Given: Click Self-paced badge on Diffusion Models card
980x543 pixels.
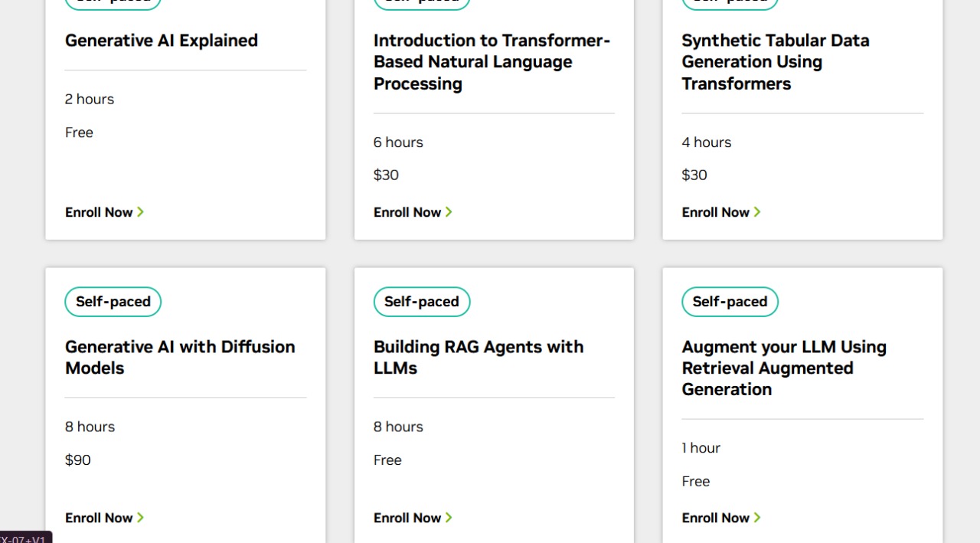Looking at the screenshot, I should pyautogui.click(x=113, y=302).
